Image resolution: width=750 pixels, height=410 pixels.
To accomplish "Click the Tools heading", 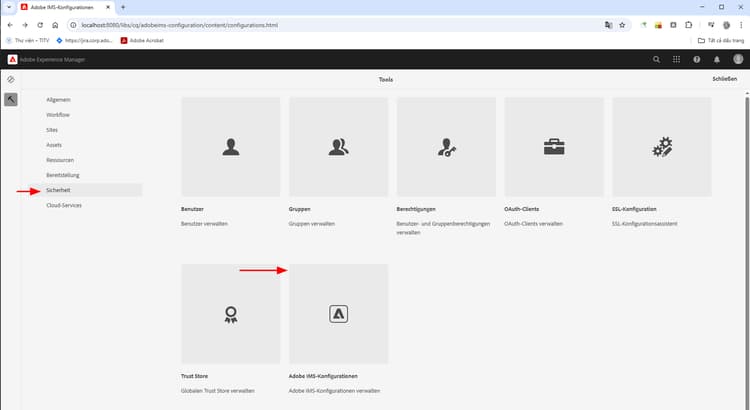I will point(386,79).
